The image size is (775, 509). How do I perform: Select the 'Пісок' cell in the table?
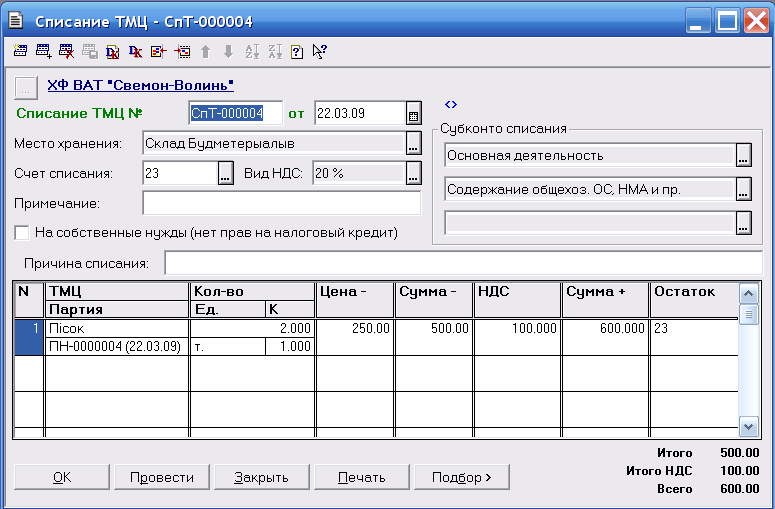(x=118, y=328)
